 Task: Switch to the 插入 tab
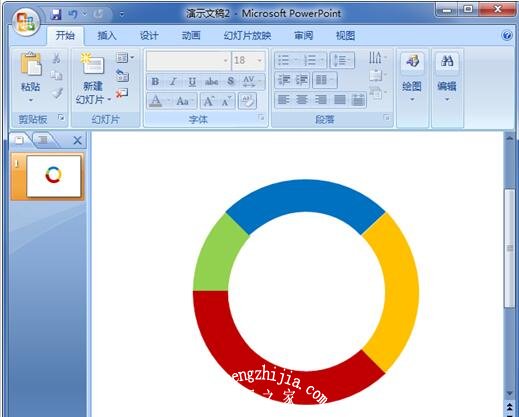(107, 35)
